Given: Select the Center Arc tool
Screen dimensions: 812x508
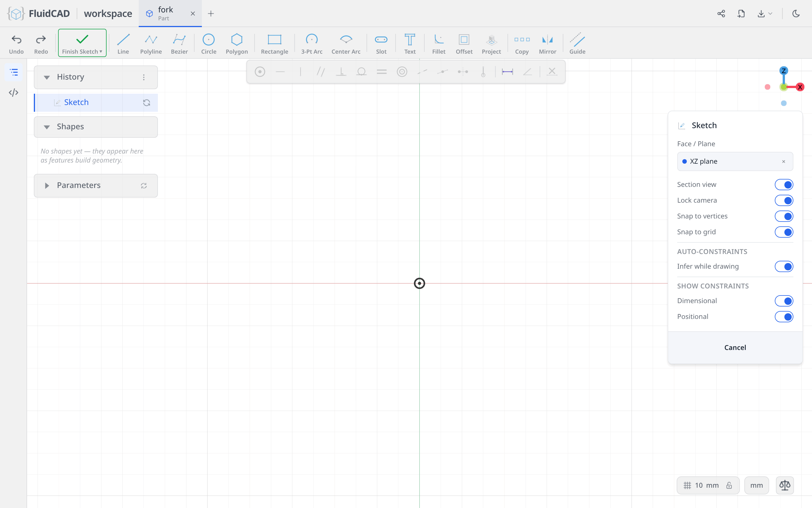Looking at the screenshot, I should coord(346,44).
